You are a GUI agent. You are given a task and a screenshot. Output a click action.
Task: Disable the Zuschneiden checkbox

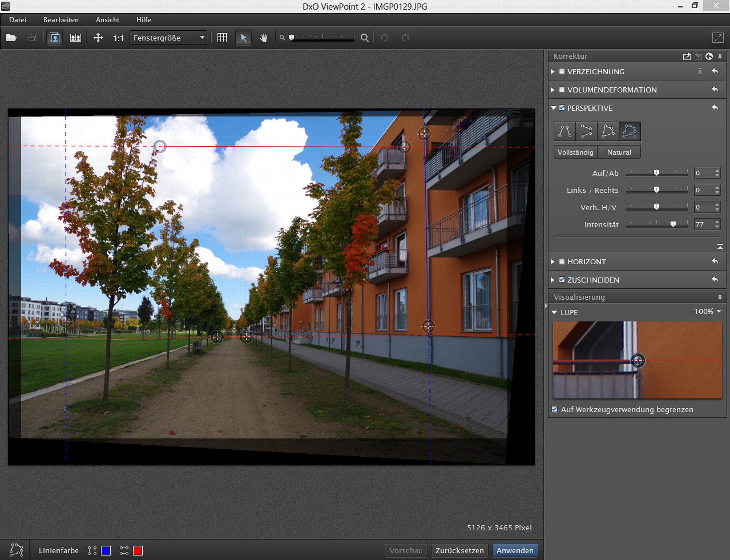[562, 280]
